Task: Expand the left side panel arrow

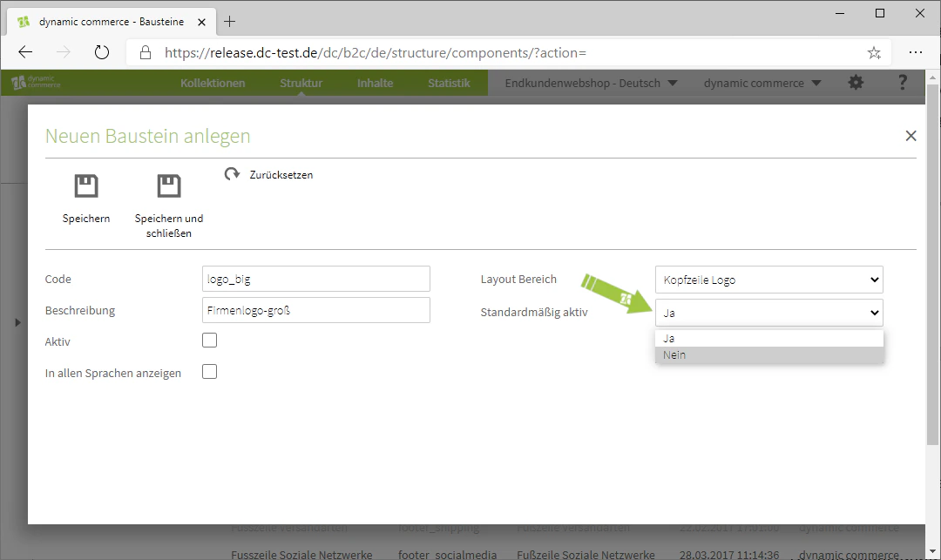Action: [17, 322]
